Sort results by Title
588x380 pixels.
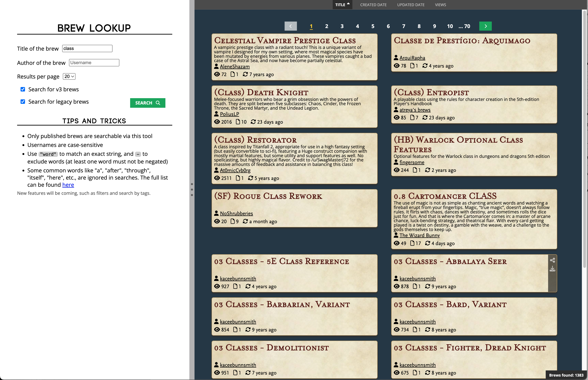point(342,5)
